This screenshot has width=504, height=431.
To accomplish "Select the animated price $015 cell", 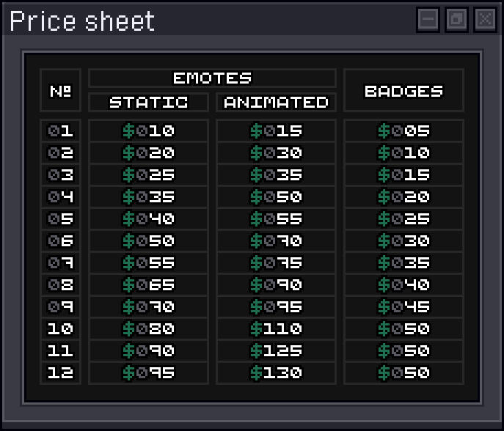I will [276, 131].
